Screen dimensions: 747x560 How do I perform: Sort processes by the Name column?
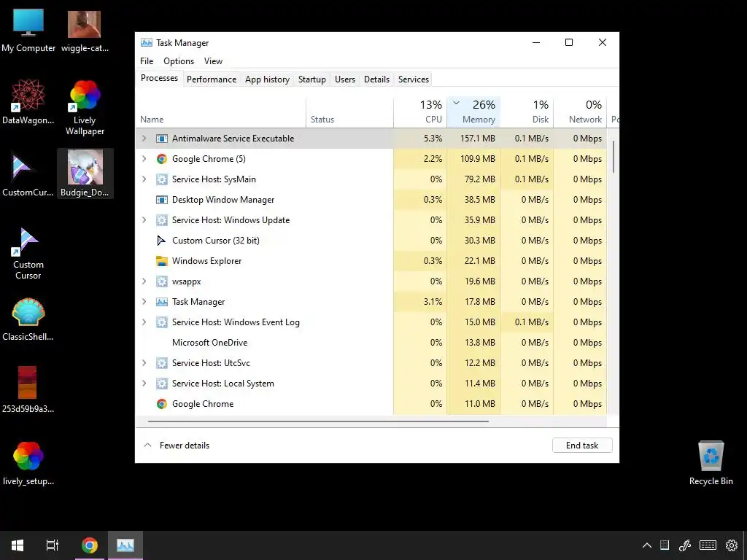(x=221, y=112)
